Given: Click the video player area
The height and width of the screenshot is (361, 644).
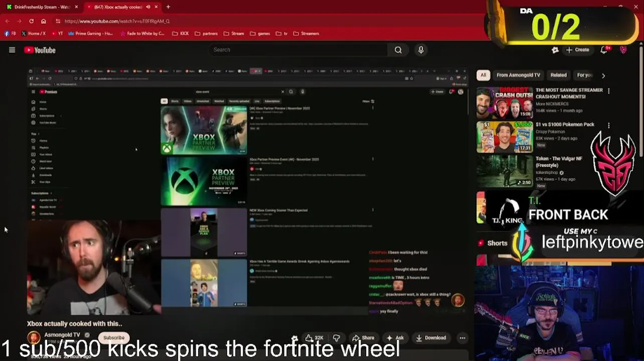Looking at the screenshot, I should [x=247, y=191].
